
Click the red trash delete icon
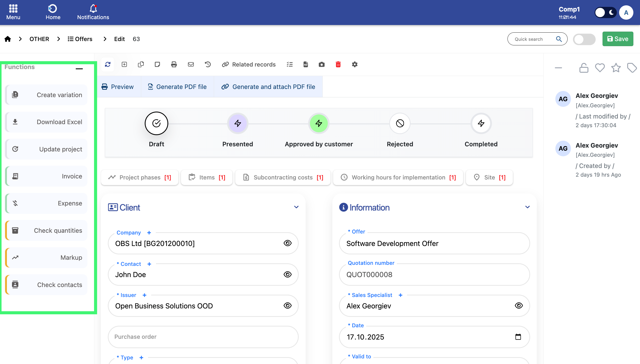pyautogui.click(x=338, y=64)
